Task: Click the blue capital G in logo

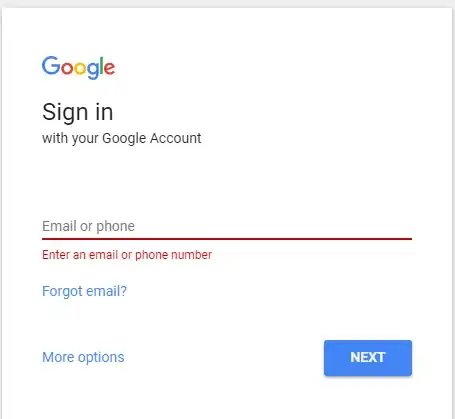Action: 51,65
